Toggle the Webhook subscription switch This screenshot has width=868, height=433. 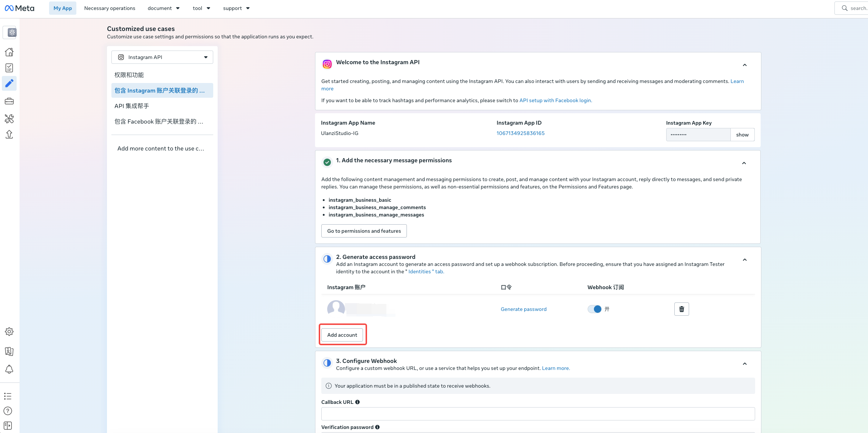click(594, 309)
